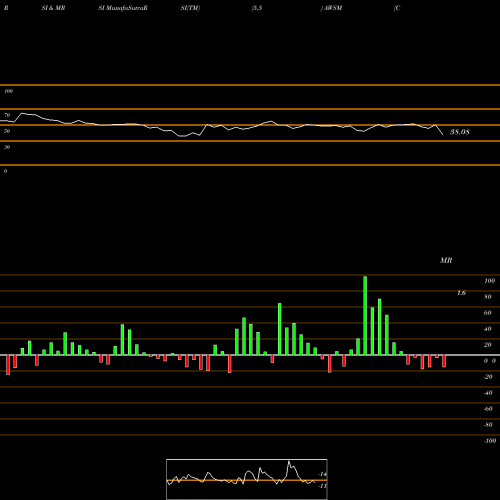500x500 pixels.
Task: Click the MR scale label 60
Action: point(488,313)
